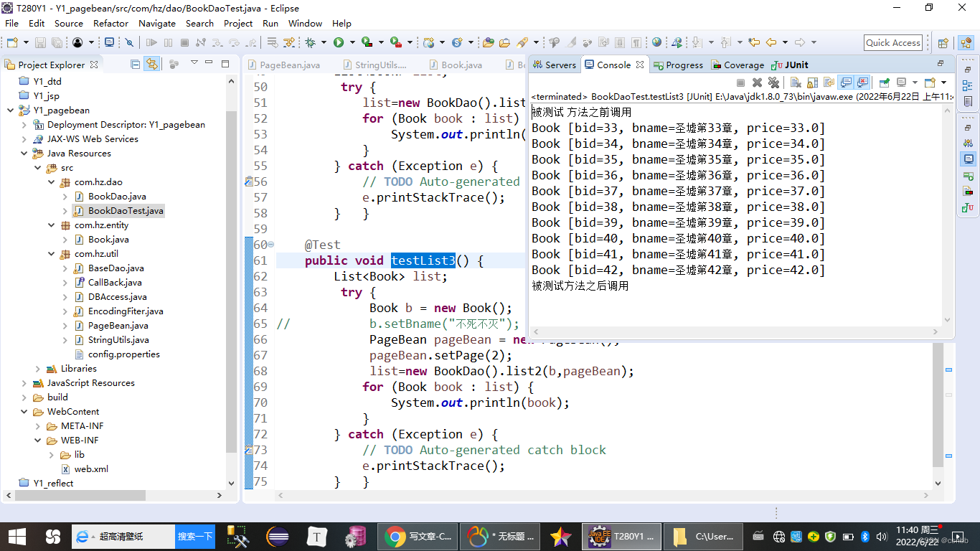Click the Open Web Browser globe icon
This screenshot has width=980, height=551.
tap(656, 42)
